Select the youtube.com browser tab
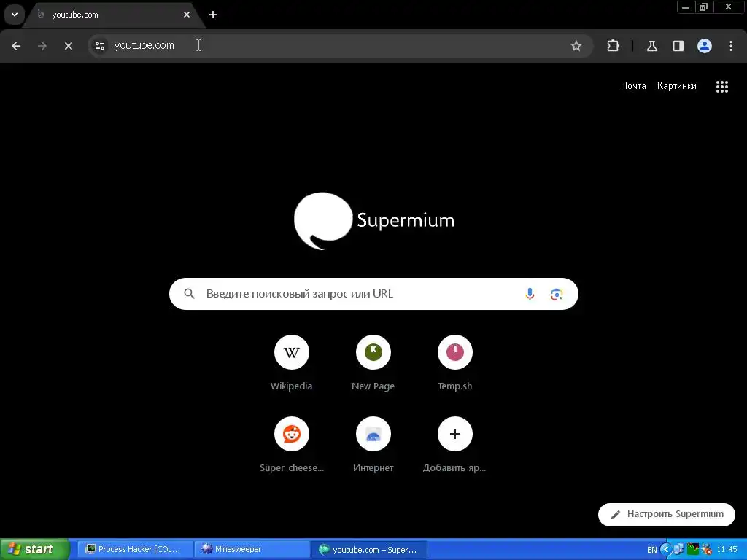Image resolution: width=747 pixels, height=560 pixels. 115,15
